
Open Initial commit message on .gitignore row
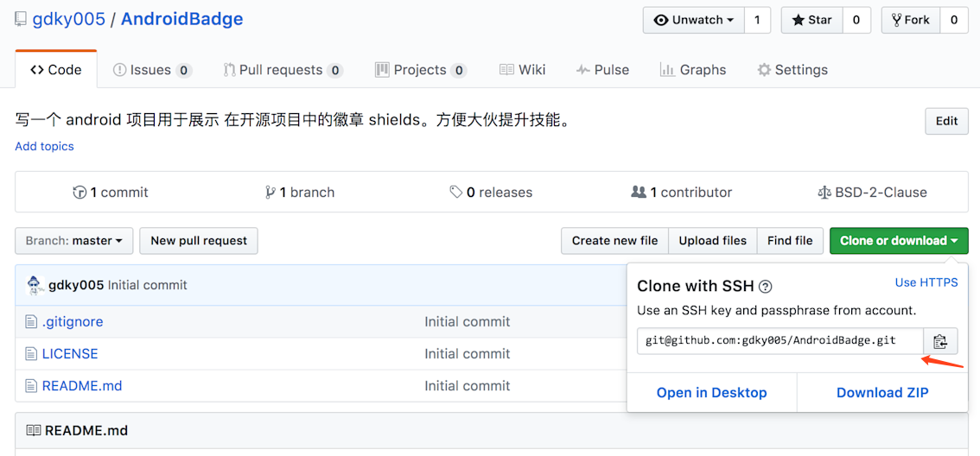tap(468, 322)
